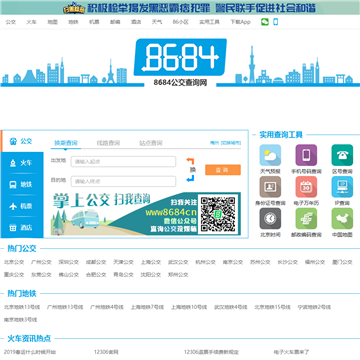Viewport: 360px width, 360px height.
Task: Switch to the 换乘查询 tab
Action: 66,143
